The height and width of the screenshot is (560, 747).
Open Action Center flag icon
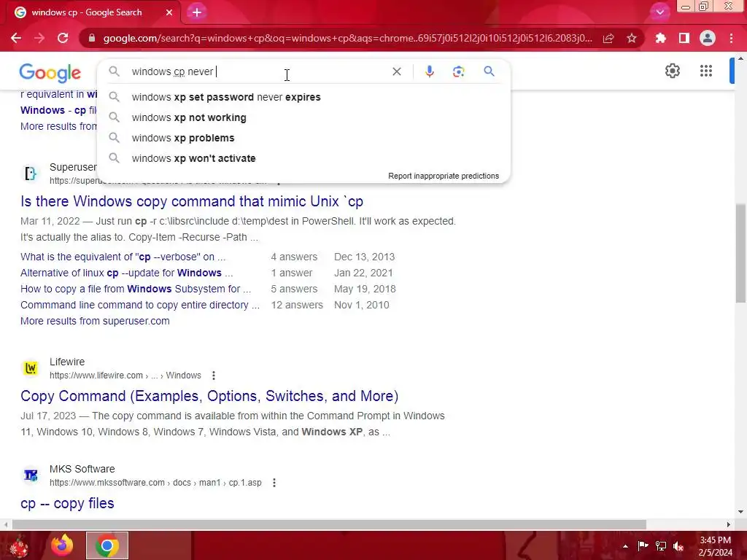(643, 545)
